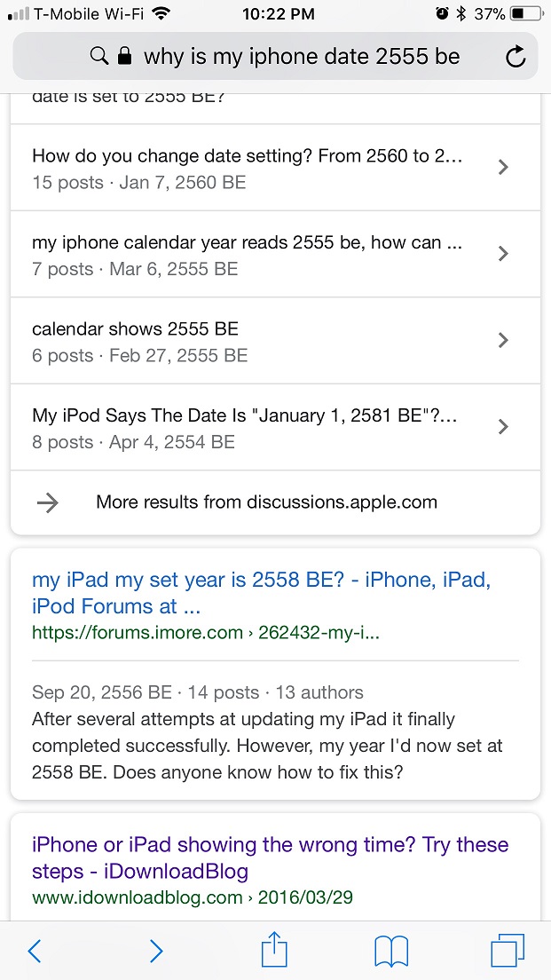Tap the arrow beside More results

point(48,503)
